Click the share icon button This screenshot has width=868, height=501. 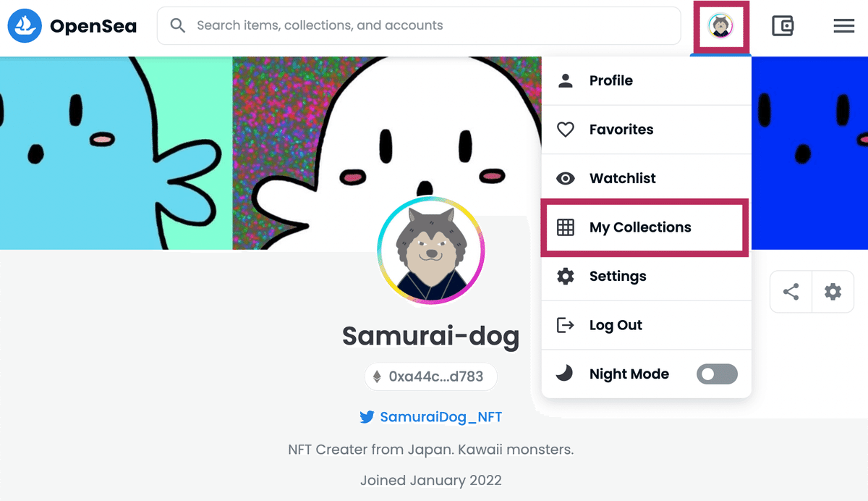pos(791,292)
